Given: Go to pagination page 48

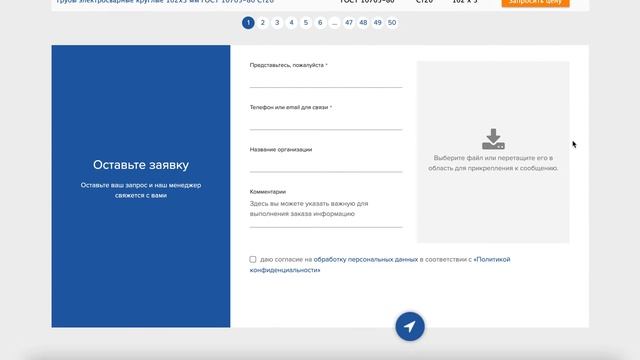Looking at the screenshot, I should (x=363, y=23).
